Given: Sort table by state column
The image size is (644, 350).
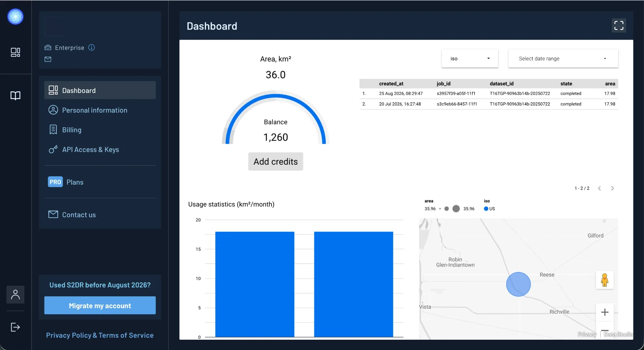Looking at the screenshot, I should pos(566,84).
